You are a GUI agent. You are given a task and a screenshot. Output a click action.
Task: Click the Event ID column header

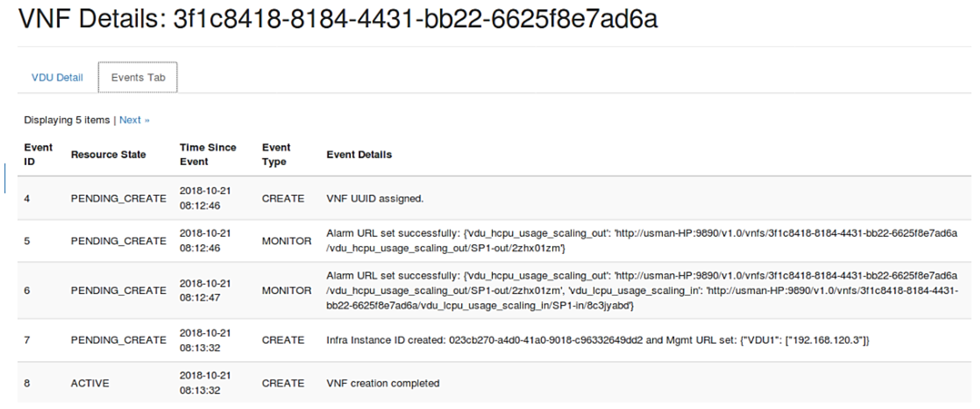[38, 154]
